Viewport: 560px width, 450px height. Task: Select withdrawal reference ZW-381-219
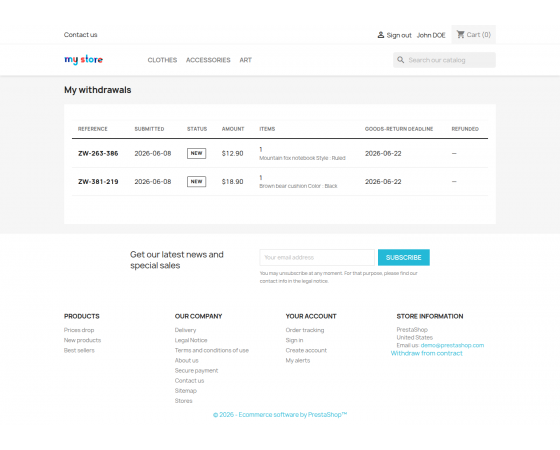tap(98, 181)
